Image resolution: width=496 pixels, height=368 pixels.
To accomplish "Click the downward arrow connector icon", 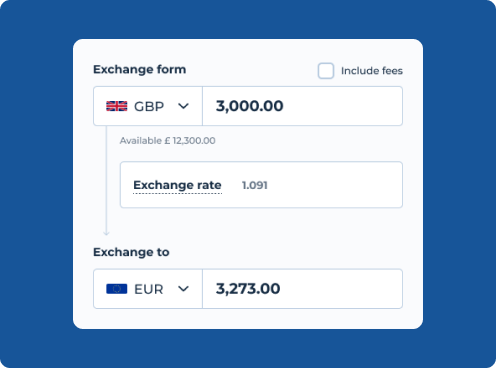I will 106,231.
